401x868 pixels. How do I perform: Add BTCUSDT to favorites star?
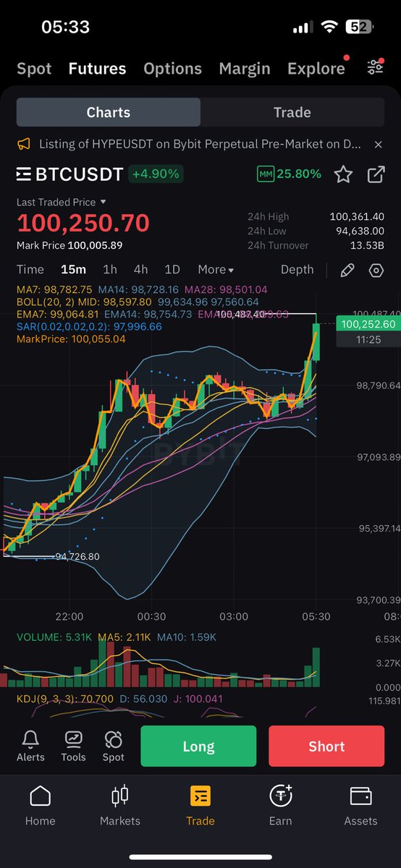(343, 174)
